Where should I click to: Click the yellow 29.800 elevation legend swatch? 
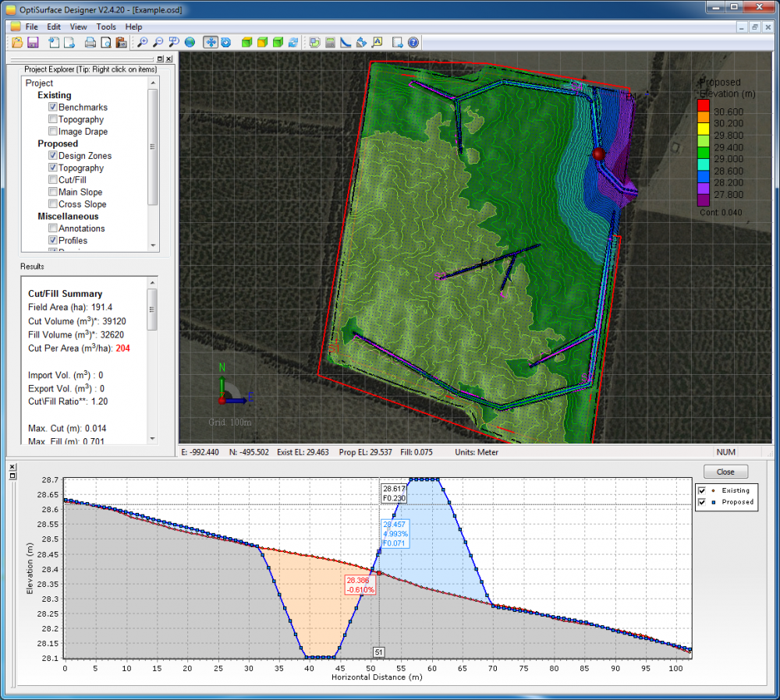703,129
